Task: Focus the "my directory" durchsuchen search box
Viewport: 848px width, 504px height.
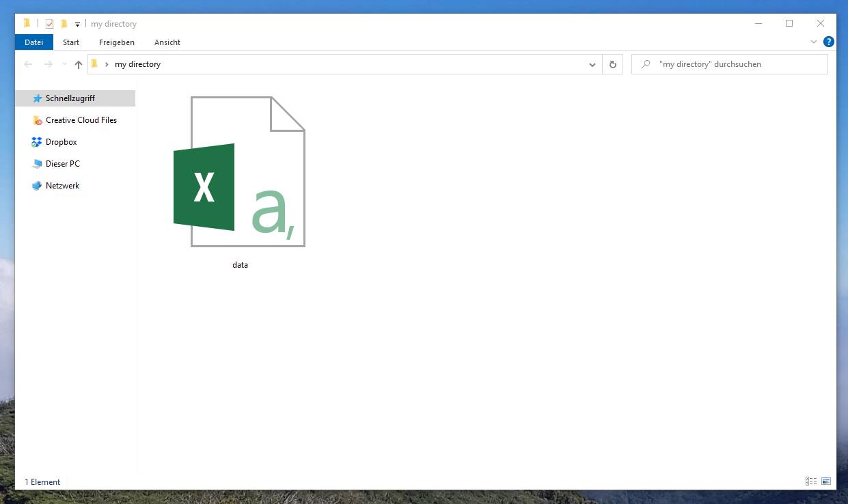Action: [x=730, y=64]
